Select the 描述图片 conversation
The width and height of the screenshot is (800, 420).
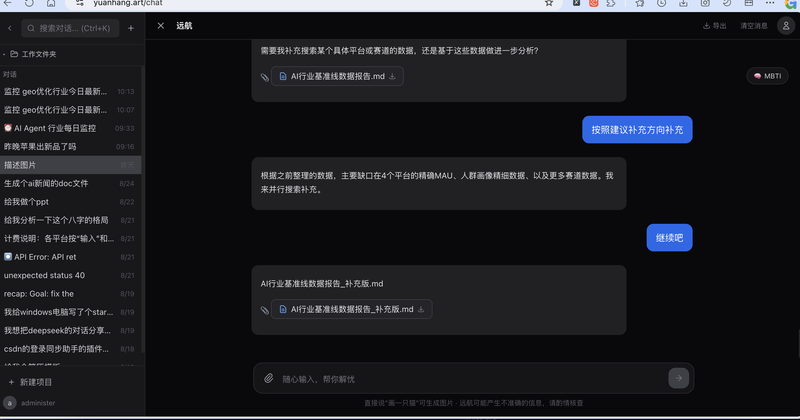[70, 165]
